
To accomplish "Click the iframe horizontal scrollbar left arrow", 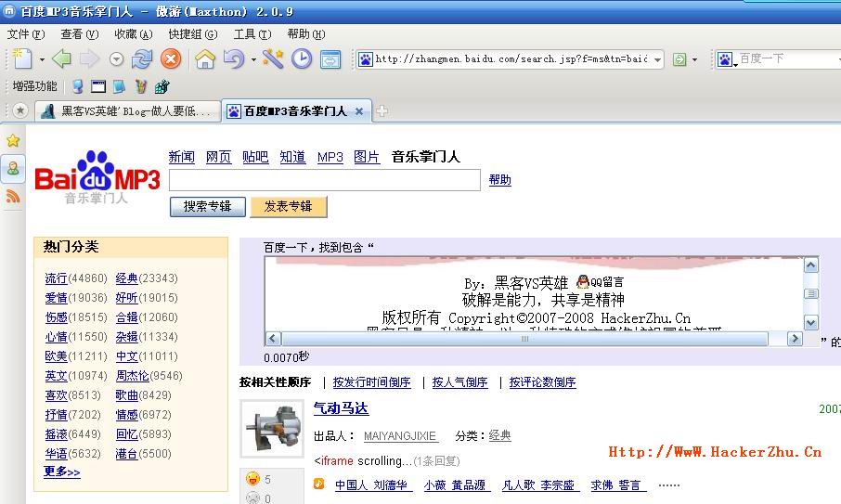I will pos(273,339).
